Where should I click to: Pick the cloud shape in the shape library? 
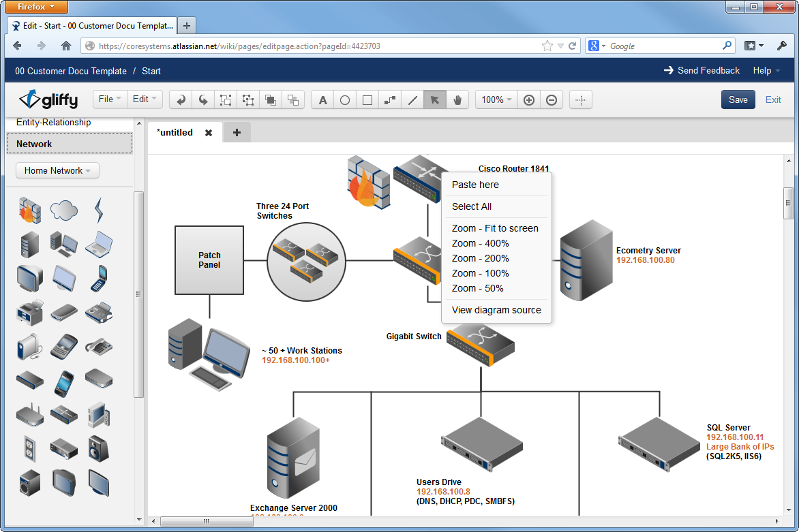(64, 210)
